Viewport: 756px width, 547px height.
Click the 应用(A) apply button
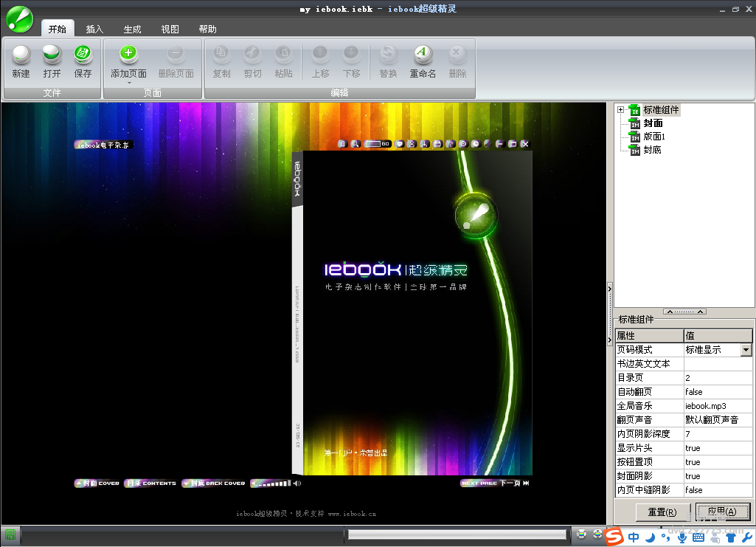pos(722,512)
